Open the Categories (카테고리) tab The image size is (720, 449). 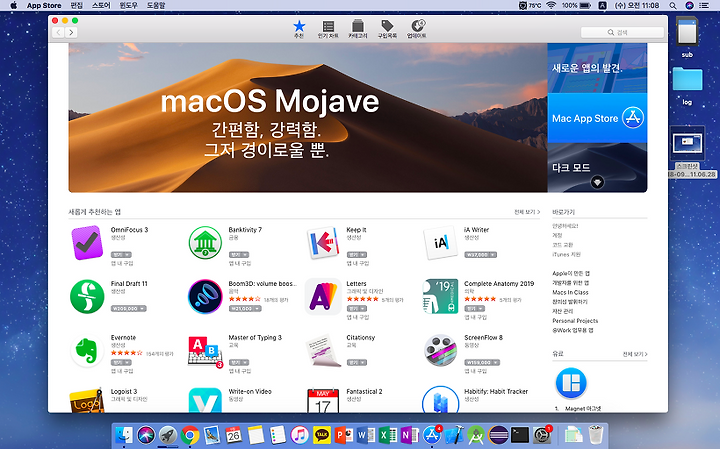(x=357, y=29)
